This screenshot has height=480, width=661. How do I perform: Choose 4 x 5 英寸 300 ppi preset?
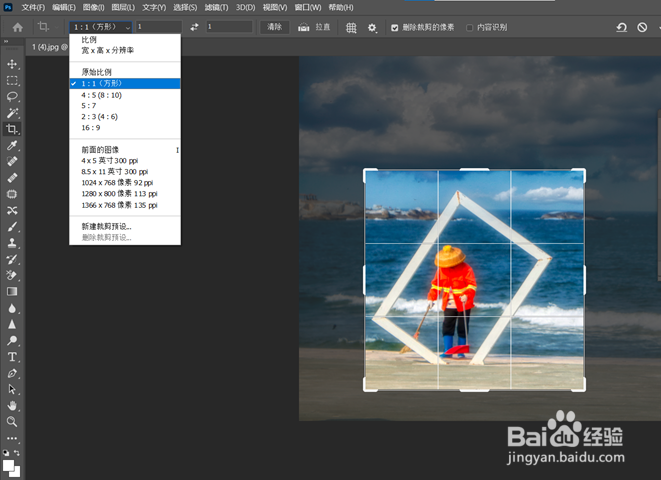click(x=125, y=161)
